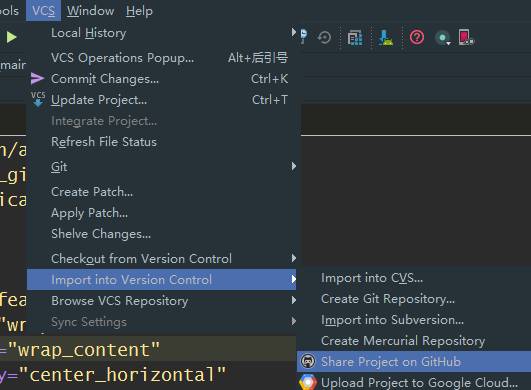
Task: Expand Import into Version Control arrow
Action: pyautogui.click(x=294, y=279)
